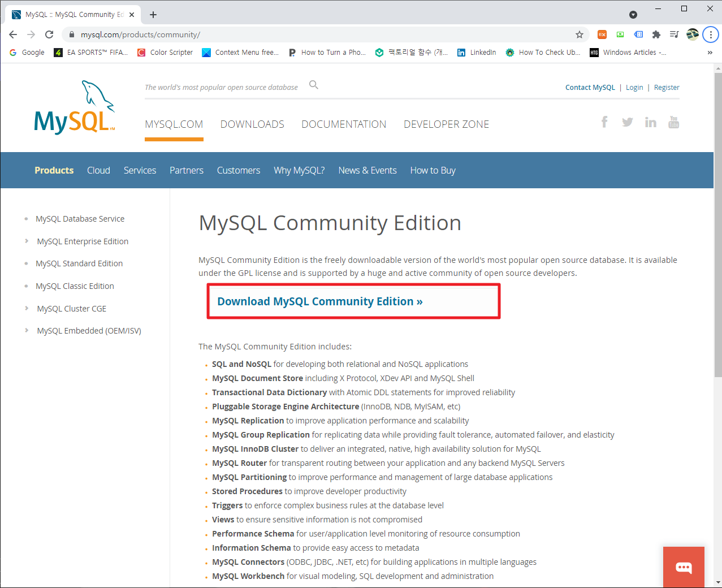Click the scrollbar up arrow
The width and height of the screenshot is (722, 588).
pos(718,68)
